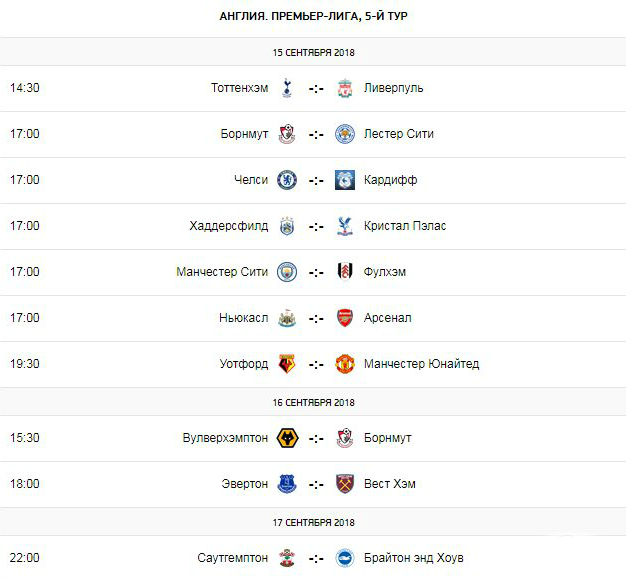This screenshot has height=580, width=626.
Task: Click the Everton club badge
Action: tap(287, 484)
